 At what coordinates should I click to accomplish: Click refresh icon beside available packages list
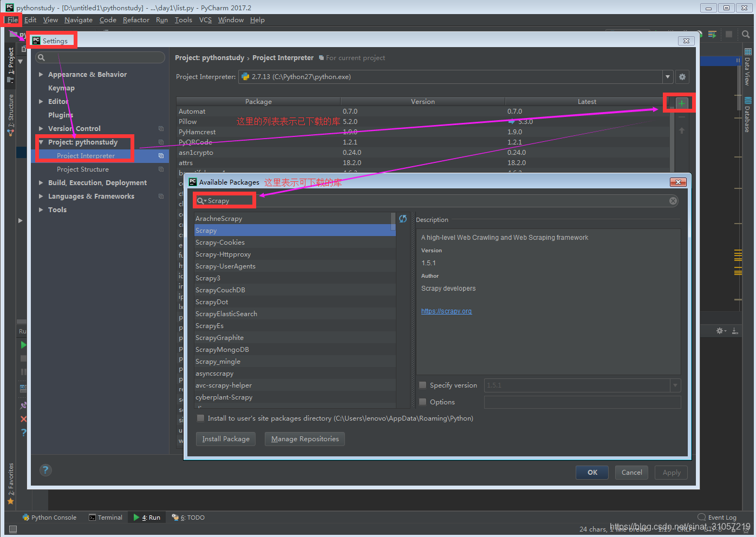[x=403, y=219]
